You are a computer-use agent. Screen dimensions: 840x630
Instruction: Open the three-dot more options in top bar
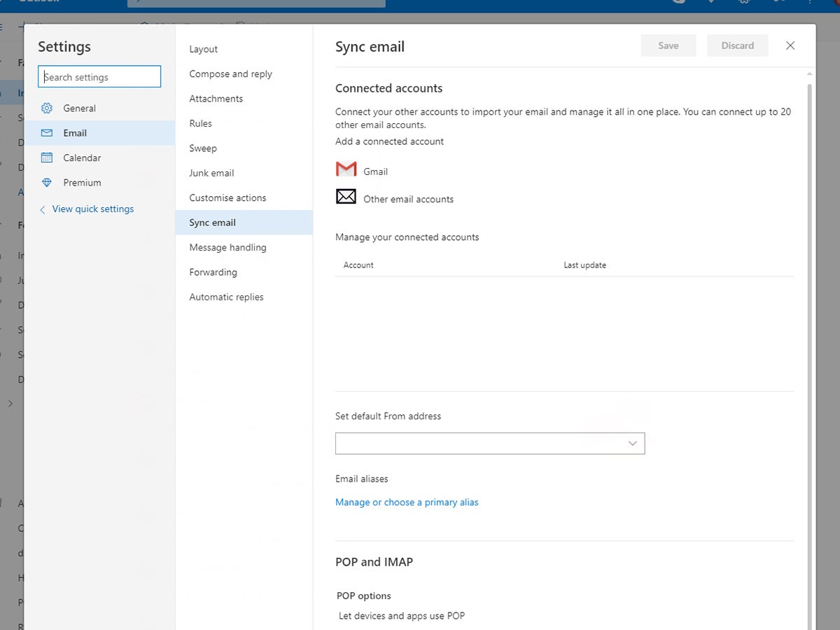tap(810, 3)
